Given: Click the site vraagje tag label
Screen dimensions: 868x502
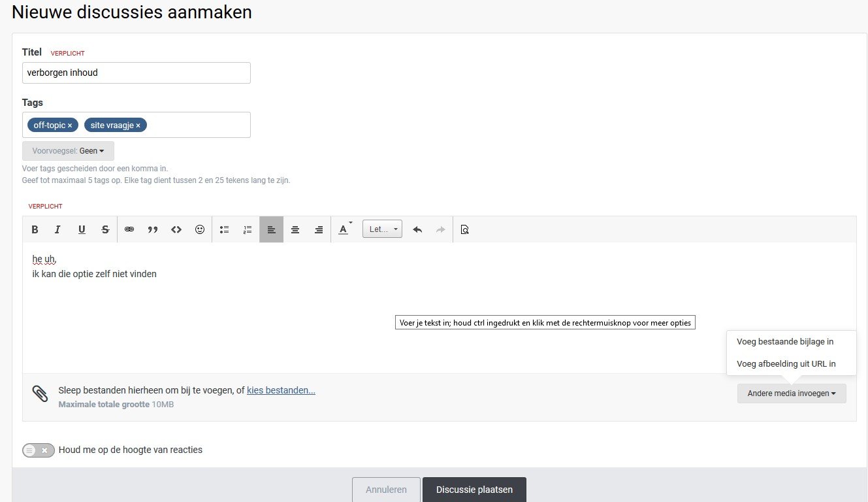Looking at the screenshot, I should 112,125.
